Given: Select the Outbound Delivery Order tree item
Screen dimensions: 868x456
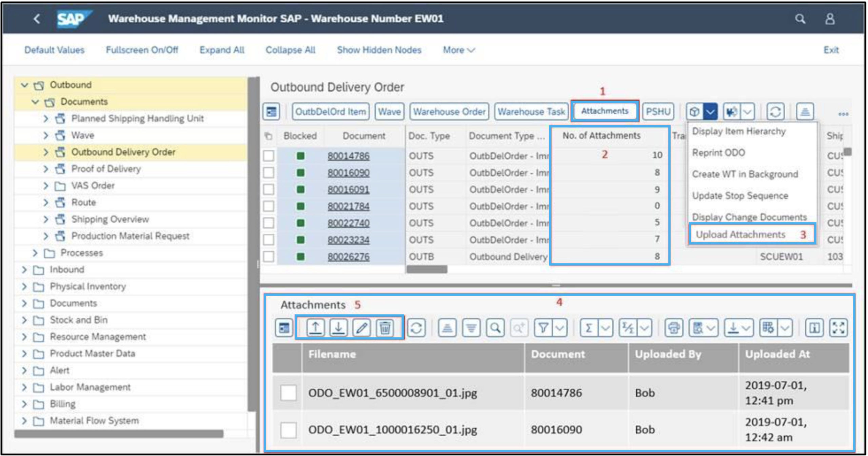Looking at the screenshot, I should 123,152.
